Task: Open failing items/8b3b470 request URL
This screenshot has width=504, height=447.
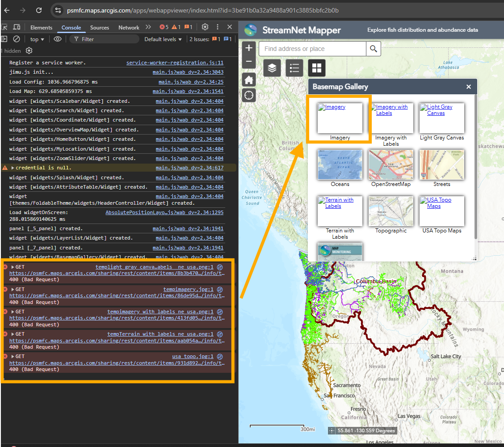Action: 117,274
